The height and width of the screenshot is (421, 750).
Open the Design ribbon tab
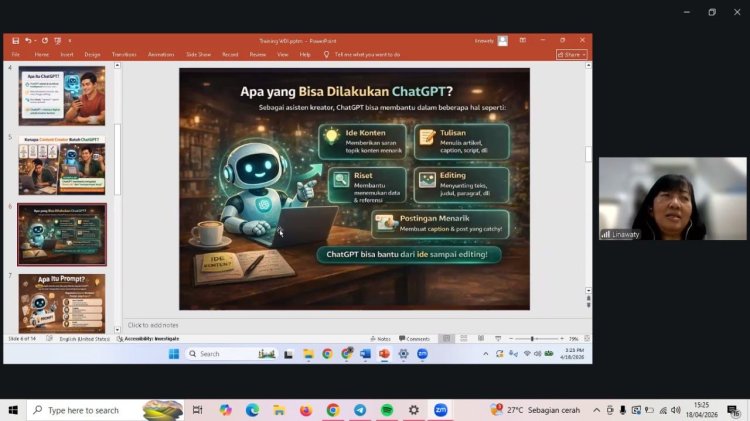(x=92, y=54)
